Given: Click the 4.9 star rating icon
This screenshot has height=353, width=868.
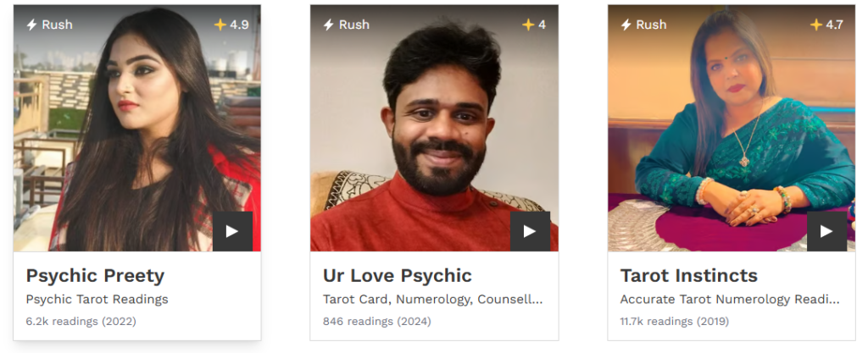Looking at the screenshot, I should pyautogui.click(x=220, y=25).
